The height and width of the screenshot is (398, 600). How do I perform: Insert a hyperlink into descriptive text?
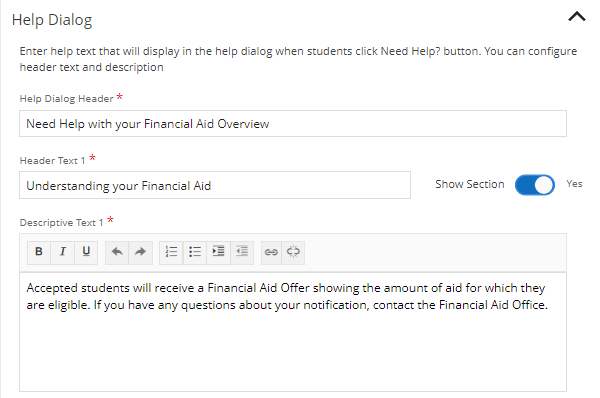tap(271, 252)
